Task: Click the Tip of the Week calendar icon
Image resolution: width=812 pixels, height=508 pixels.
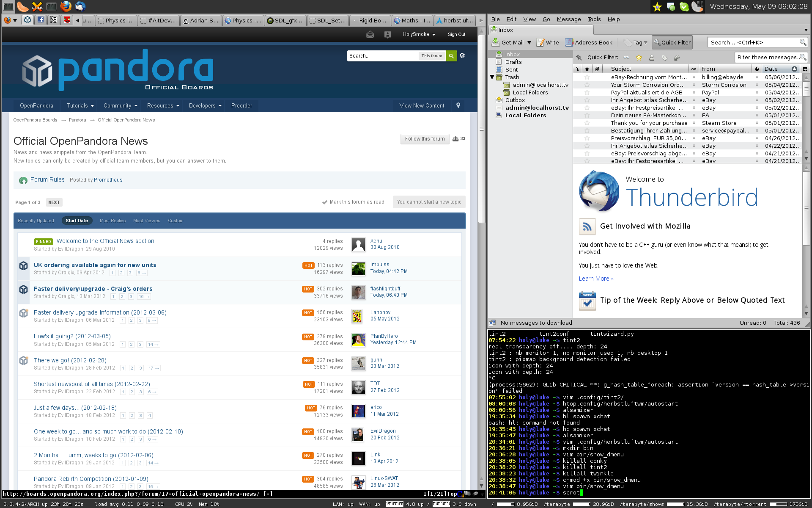Action: (x=587, y=301)
